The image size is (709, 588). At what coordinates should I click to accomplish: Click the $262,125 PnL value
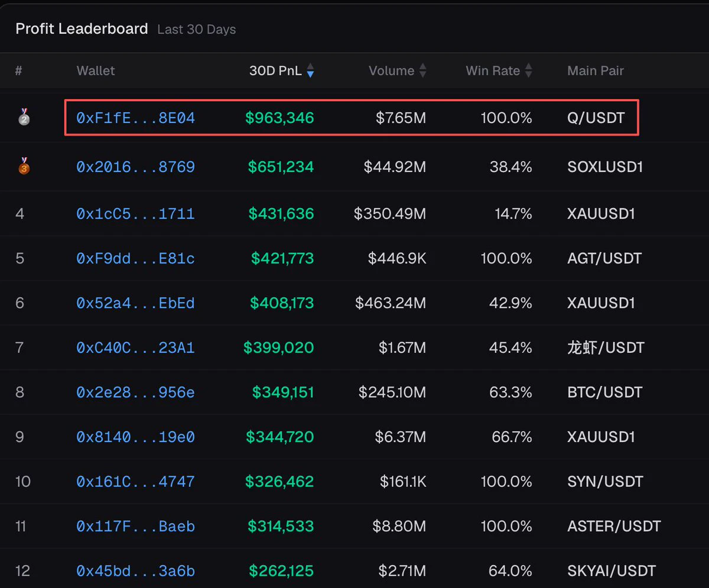281,571
